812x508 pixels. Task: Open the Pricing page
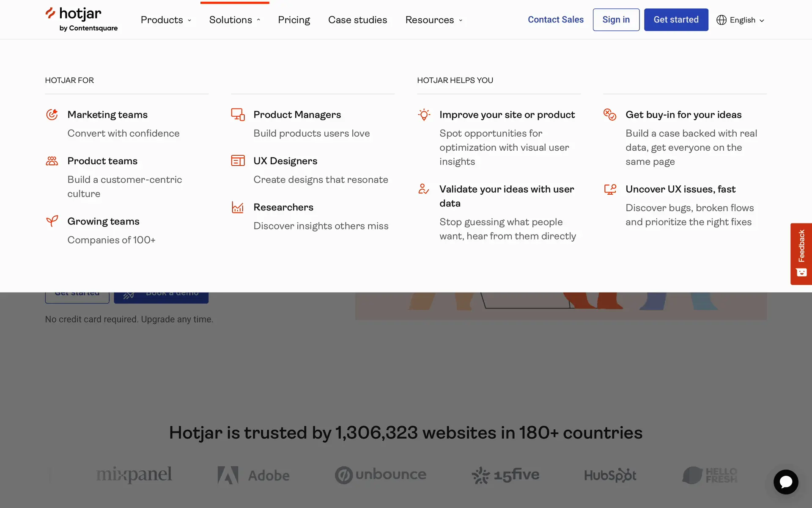tap(294, 20)
